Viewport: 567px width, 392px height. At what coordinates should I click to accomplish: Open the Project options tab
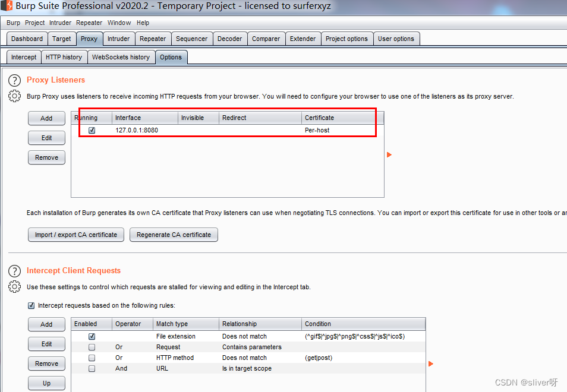point(346,39)
